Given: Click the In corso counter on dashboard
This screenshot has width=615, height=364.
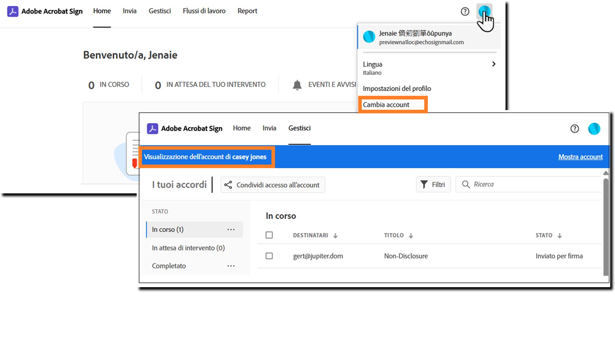Looking at the screenshot, I should [x=109, y=85].
